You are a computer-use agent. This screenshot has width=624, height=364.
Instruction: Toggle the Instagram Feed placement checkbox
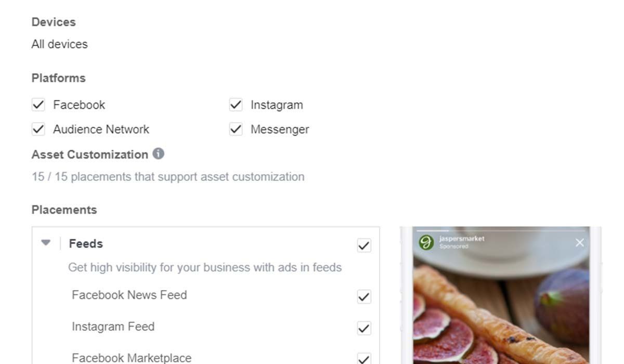[x=364, y=328]
